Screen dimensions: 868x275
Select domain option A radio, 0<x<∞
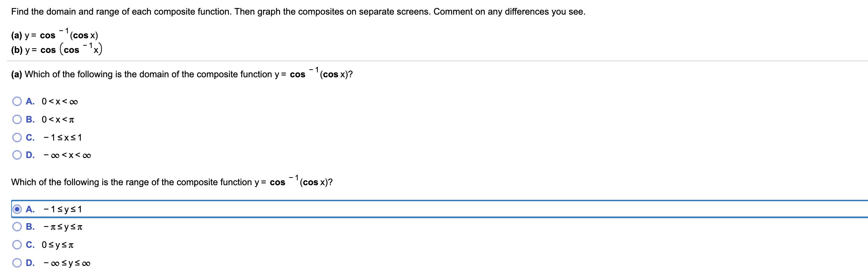click(x=17, y=101)
